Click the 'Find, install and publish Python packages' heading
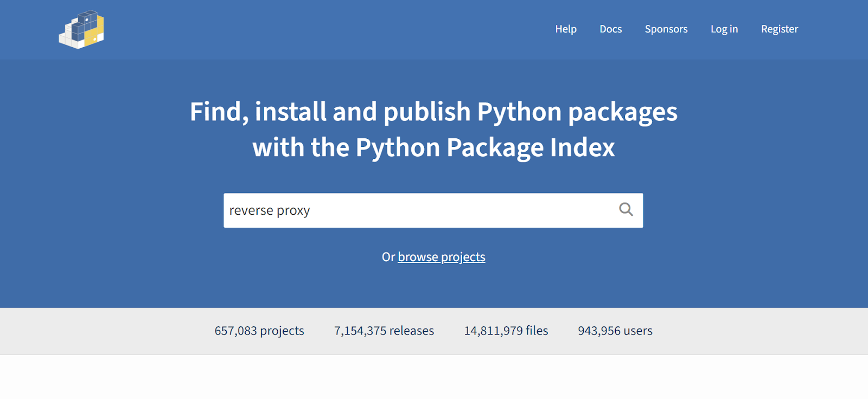 coord(433,130)
